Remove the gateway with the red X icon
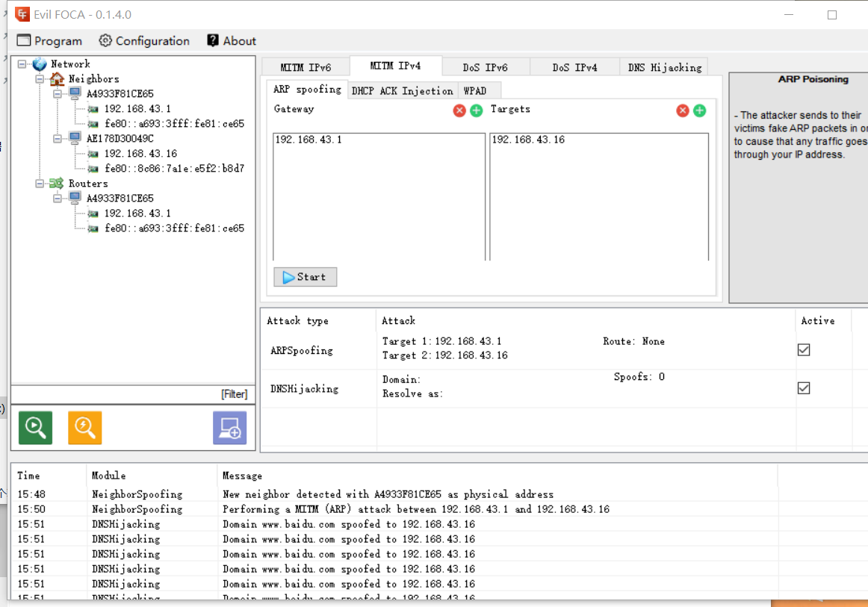The image size is (868, 607). click(459, 110)
